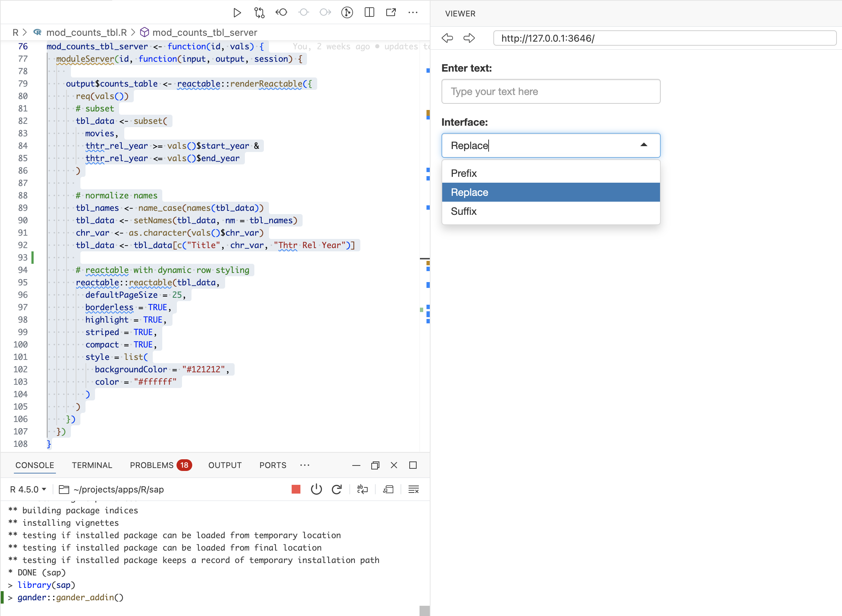Choose Prefix from Interface list
Screen dimensions: 842x616
(551, 174)
